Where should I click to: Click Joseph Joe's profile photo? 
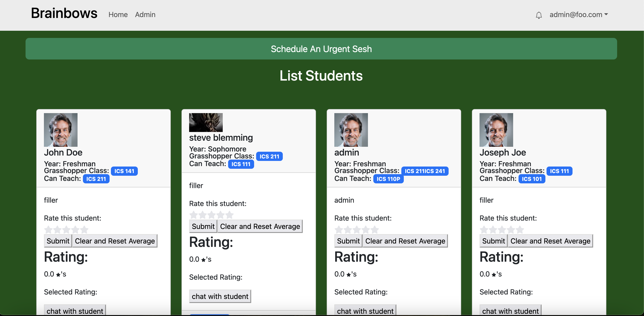pos(496,130)
